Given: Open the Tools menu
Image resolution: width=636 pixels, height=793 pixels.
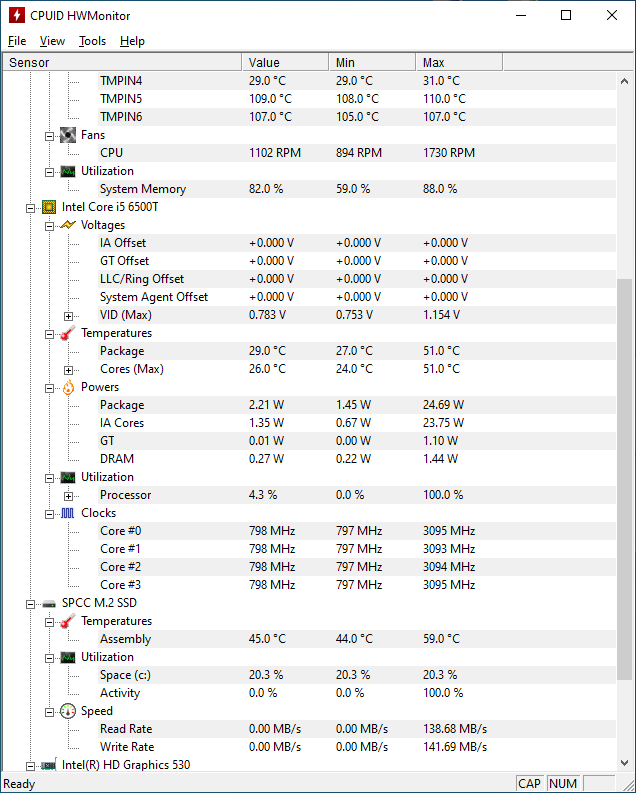Looking at the screenshot, I should tap(93, 41).
